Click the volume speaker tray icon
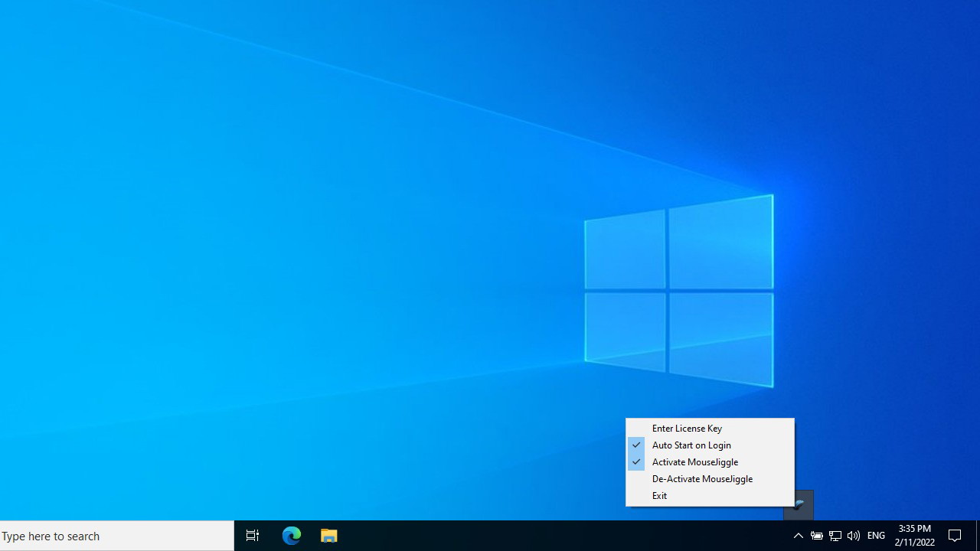Viewport: 980px width, 551px height. [x=854, y=536]
